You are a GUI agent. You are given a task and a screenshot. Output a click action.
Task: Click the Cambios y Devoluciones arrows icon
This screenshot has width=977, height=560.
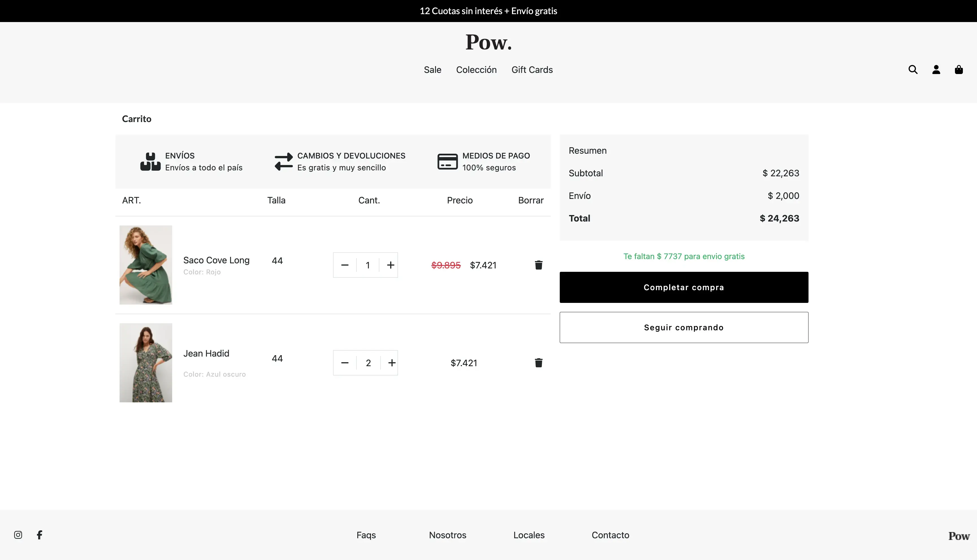(283, 161)
